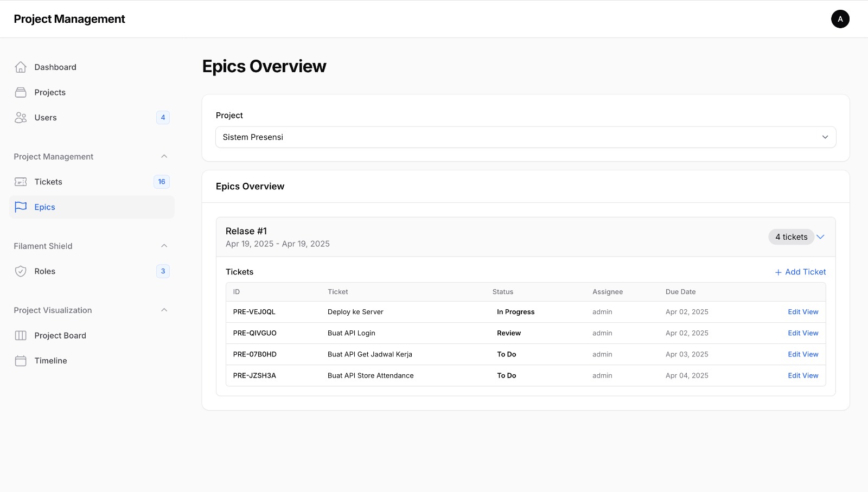Viewport: 868px width, 492px height.
Task: Click the Buat API Get Jadwal Kerja ticket
Action: (370, 354)
